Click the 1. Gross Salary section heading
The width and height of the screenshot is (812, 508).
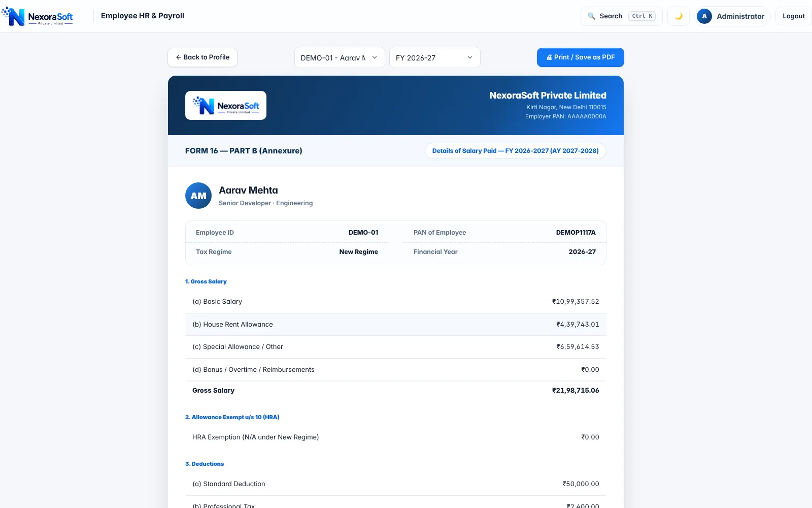click(x=206, y=281)
